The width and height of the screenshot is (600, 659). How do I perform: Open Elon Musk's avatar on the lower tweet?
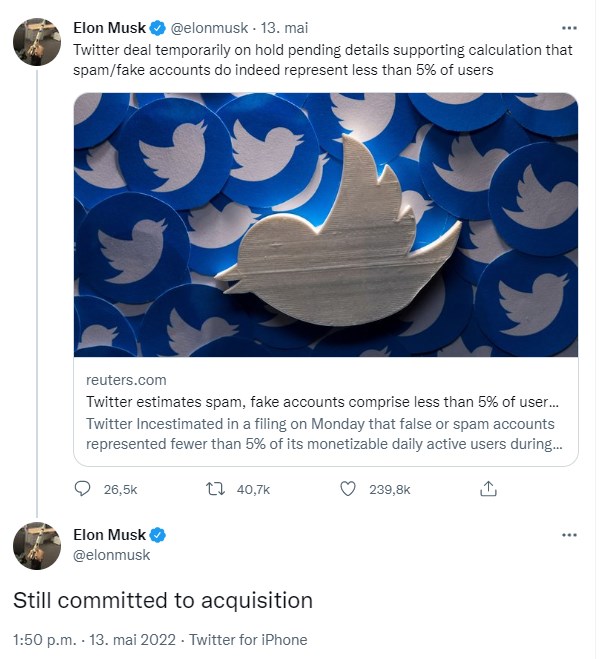[37, 546]
